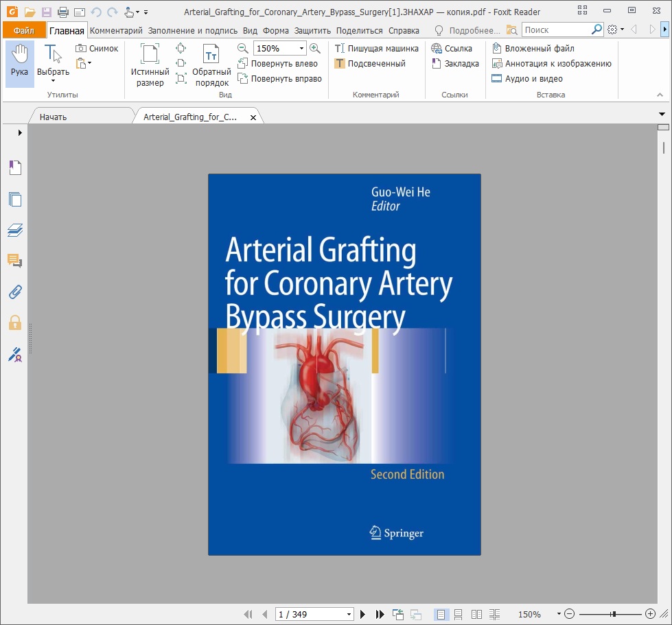Enable facing pages view mode
Viewport: 672px width, 625px height.
tap(476, 614)
